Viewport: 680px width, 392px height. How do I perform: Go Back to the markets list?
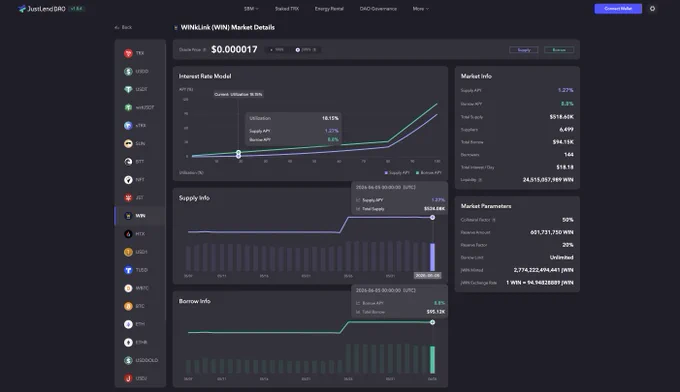pos(123,27)
